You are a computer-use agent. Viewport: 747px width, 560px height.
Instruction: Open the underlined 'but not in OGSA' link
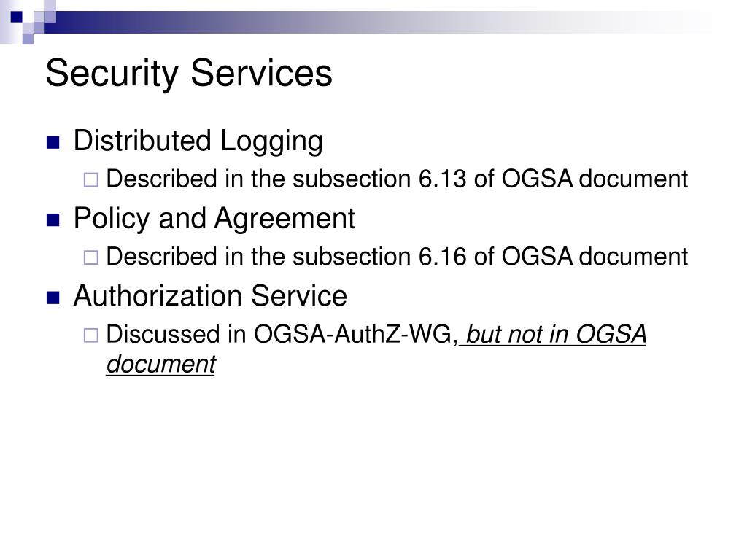click(556, 334)
